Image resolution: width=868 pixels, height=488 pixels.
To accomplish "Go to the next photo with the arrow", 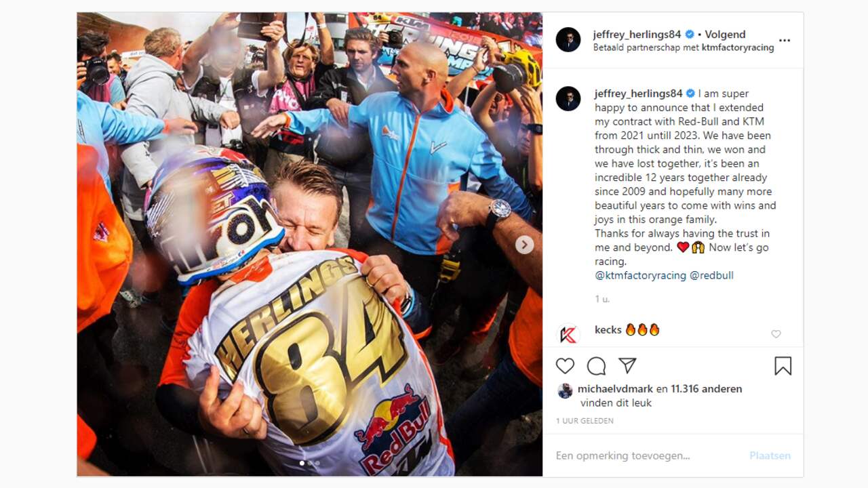I will 524,245.
